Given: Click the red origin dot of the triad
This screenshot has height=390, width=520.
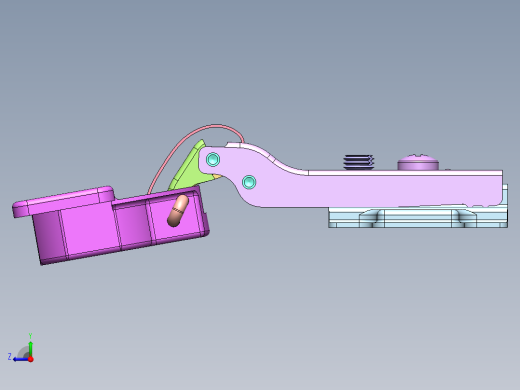Looking at the screenshot, I should [31, 359].
